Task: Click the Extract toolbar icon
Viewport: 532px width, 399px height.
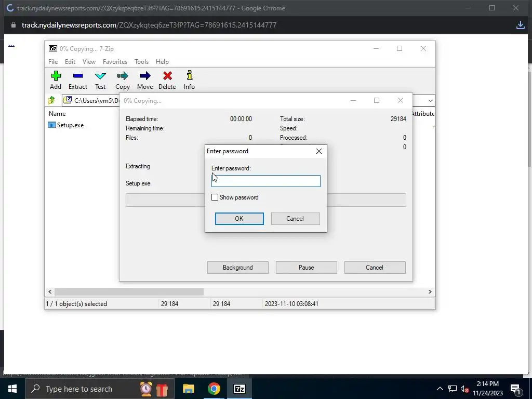Action: tap(78, 76)
